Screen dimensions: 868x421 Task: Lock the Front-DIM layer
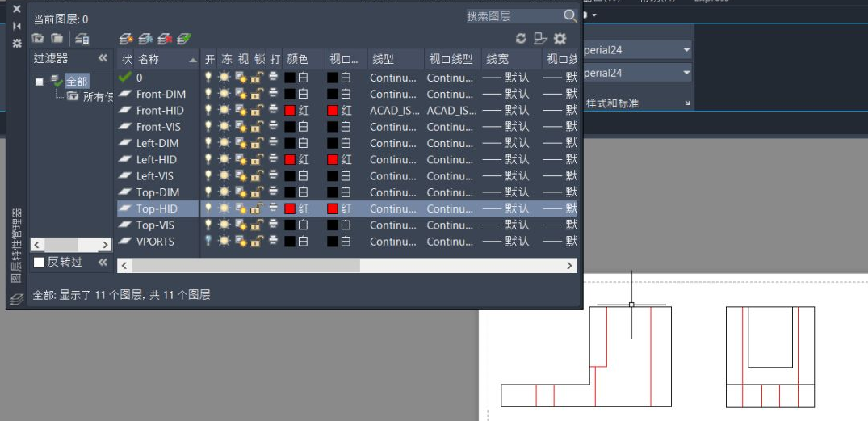tap(258, 95)
